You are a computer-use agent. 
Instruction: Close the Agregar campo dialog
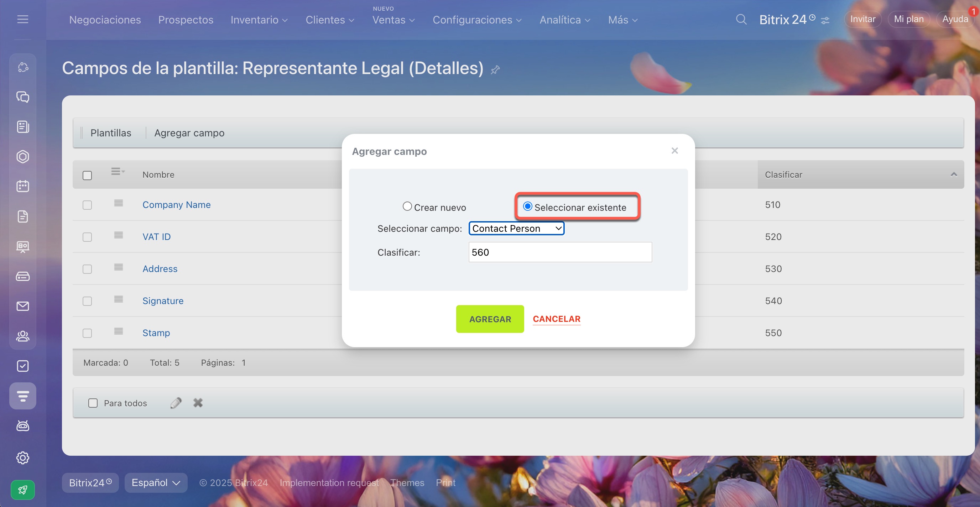click(674, 151)
